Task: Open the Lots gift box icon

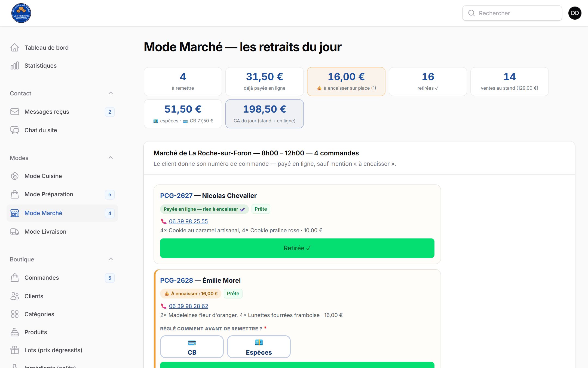Action: pyautogui.click(x=15, y=350)
